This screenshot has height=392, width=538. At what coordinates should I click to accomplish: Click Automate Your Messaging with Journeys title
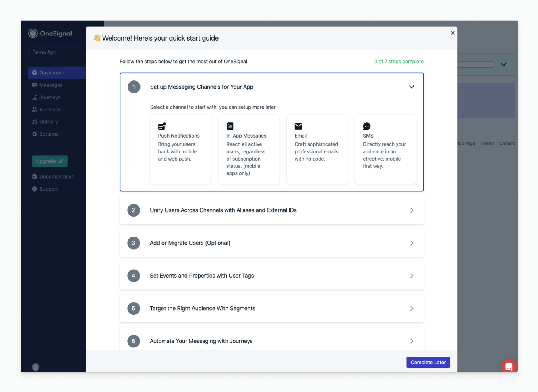point(201,341)
